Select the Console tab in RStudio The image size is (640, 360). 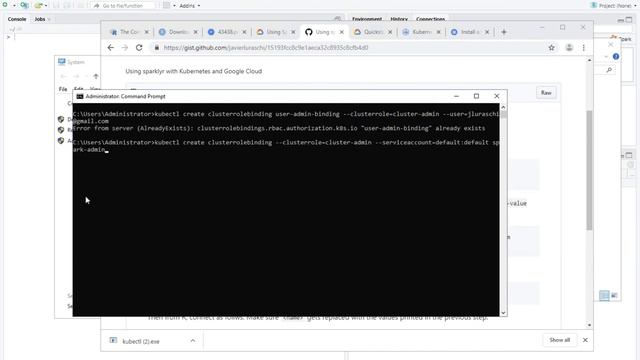coord(17,19)
